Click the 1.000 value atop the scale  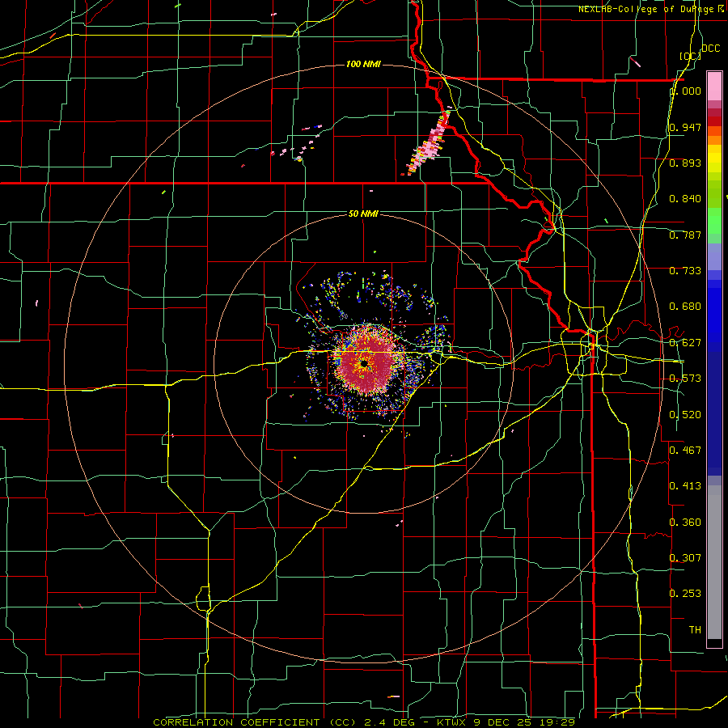685,91
